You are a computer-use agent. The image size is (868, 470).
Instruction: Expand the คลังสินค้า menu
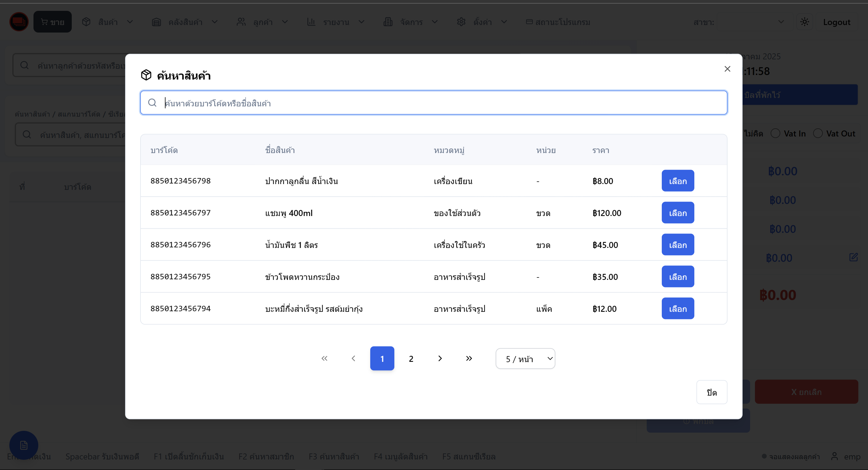point(185,22)
